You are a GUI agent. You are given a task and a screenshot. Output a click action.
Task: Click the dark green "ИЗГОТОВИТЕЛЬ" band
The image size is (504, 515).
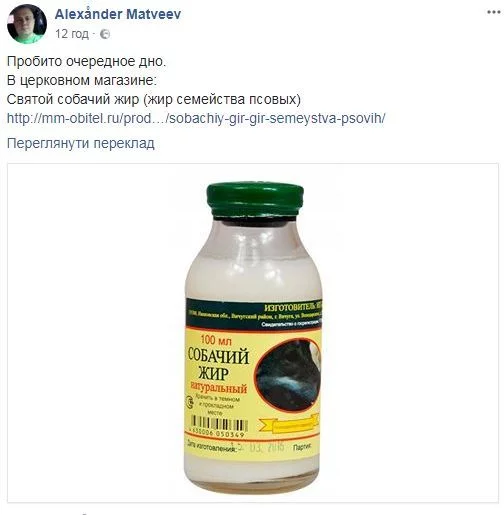coord(253,314)
